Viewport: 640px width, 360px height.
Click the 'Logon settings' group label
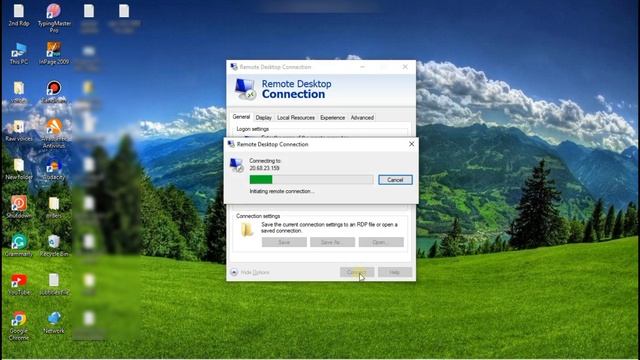(253, 129)
